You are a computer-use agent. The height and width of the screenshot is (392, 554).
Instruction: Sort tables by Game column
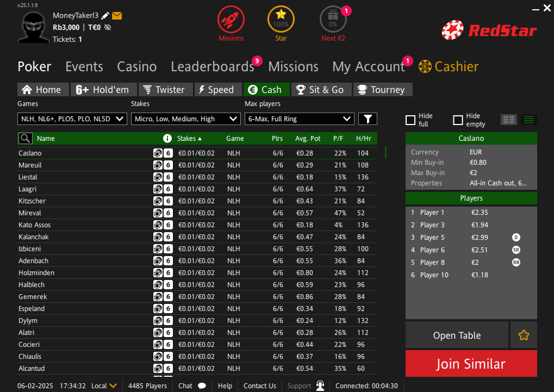(235, 139)
